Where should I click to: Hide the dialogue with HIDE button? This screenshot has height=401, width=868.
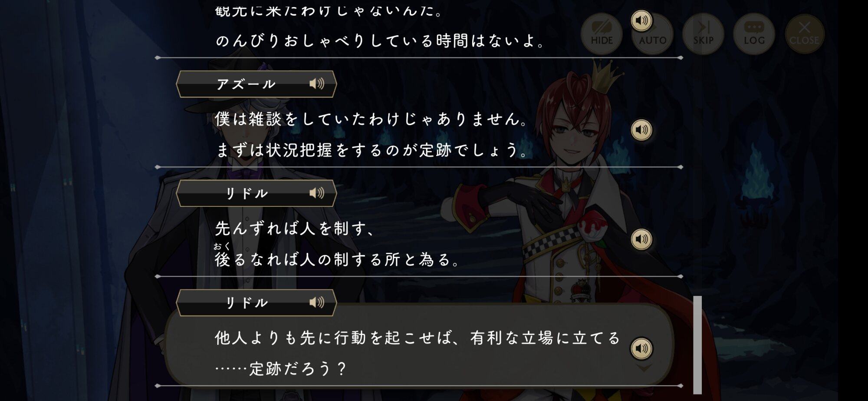click(x=602, y=34)
